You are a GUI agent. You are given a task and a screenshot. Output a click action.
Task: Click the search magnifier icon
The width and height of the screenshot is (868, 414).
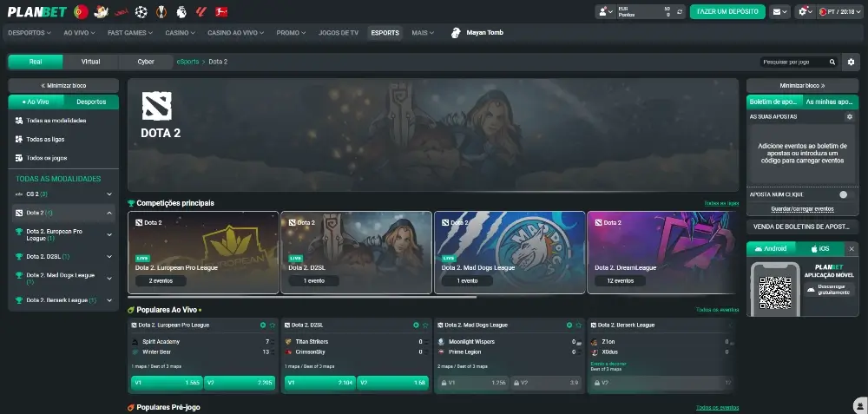pos(832,62)
